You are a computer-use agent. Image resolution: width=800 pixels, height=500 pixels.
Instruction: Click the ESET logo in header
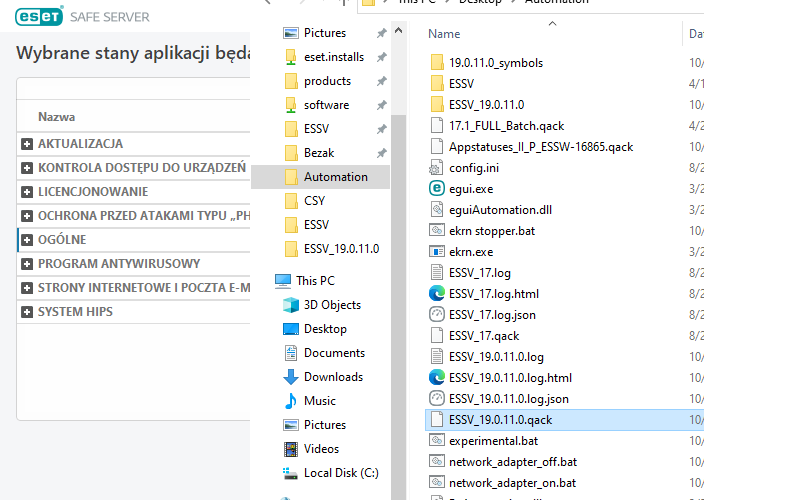tap(39, 16)
